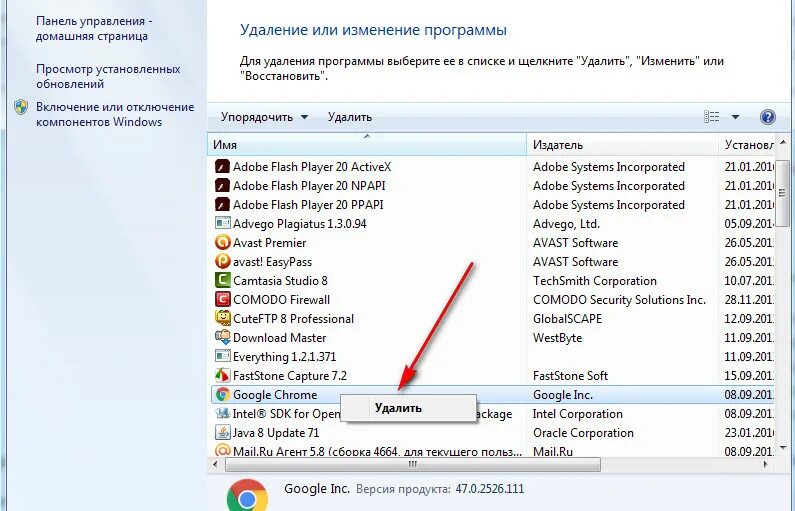Viewport: 795px width, 511px height.
Task: Click the CuteFTP 8 Professional icon
Action: (222, 318)
